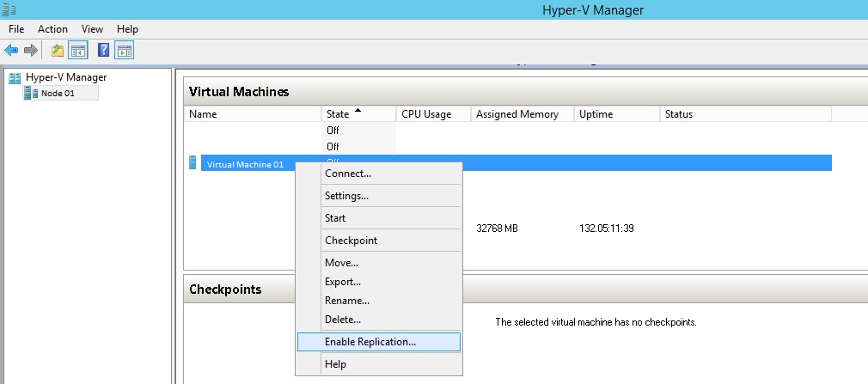Click the Forward arrow toolbar icon

[31, 51]
